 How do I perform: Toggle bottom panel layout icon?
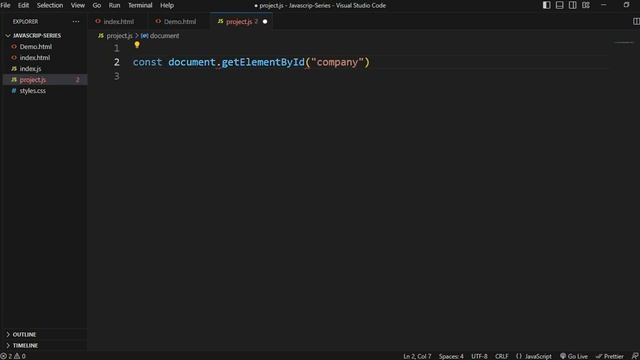pyautogui.click(x=560, y=5)
